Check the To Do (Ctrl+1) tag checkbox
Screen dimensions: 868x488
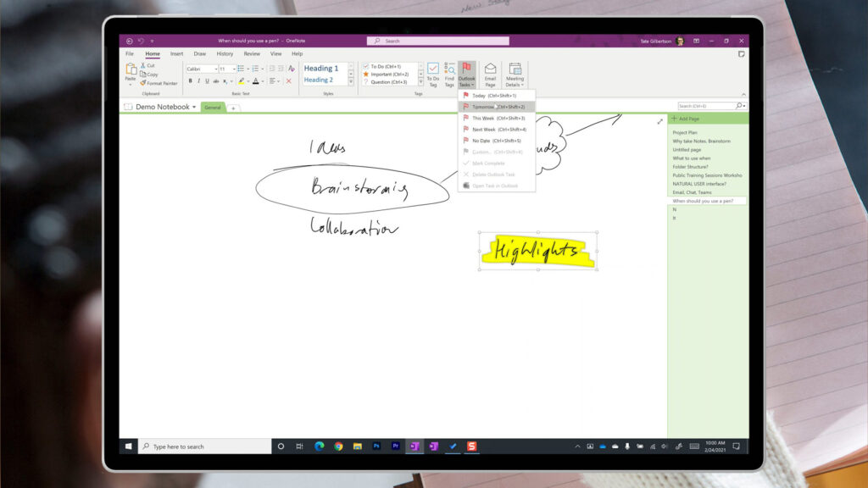pos(366,66)
